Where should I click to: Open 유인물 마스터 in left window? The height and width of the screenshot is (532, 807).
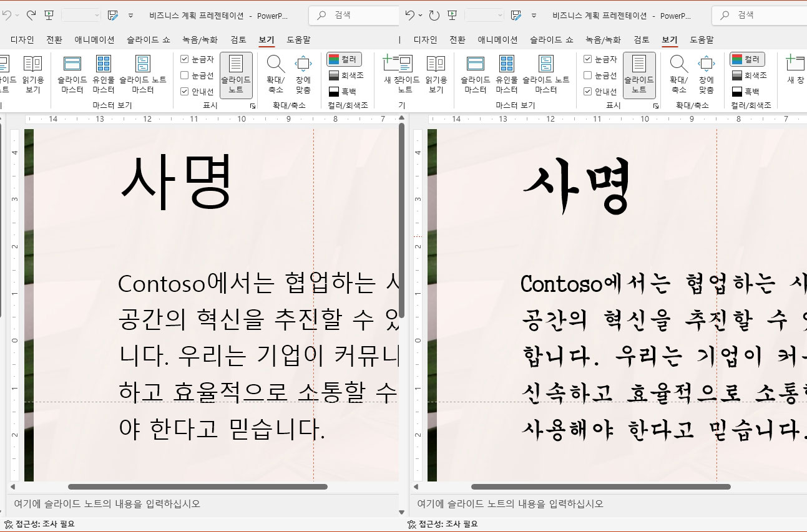tap(104, 75)
